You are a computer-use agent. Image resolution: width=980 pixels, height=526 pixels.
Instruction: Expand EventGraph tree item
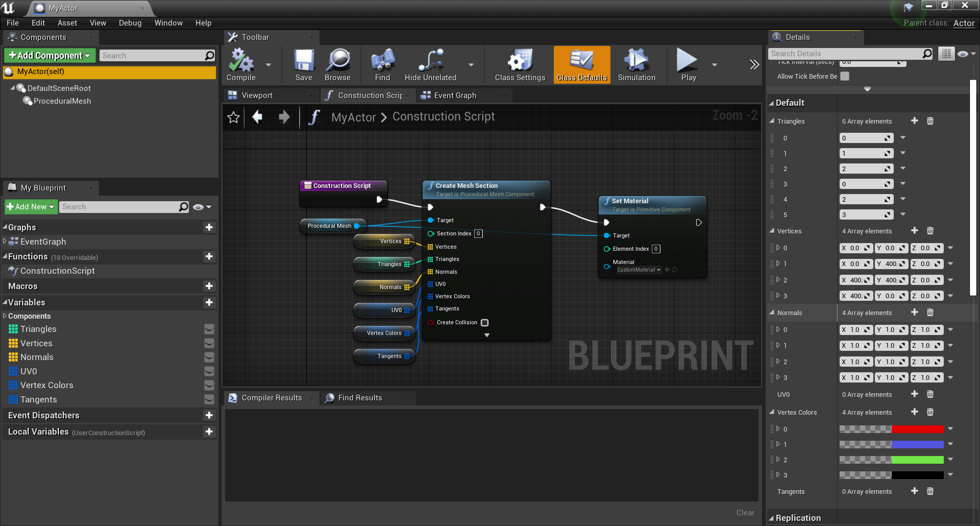tap(5, 241)
